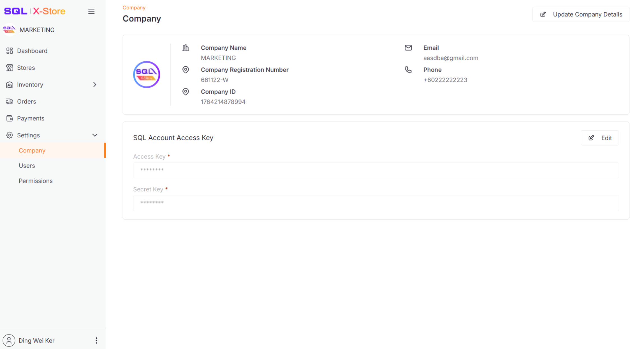Switch to the Users settings page
This screenshot has width=644, height=349.
(27, 166)
